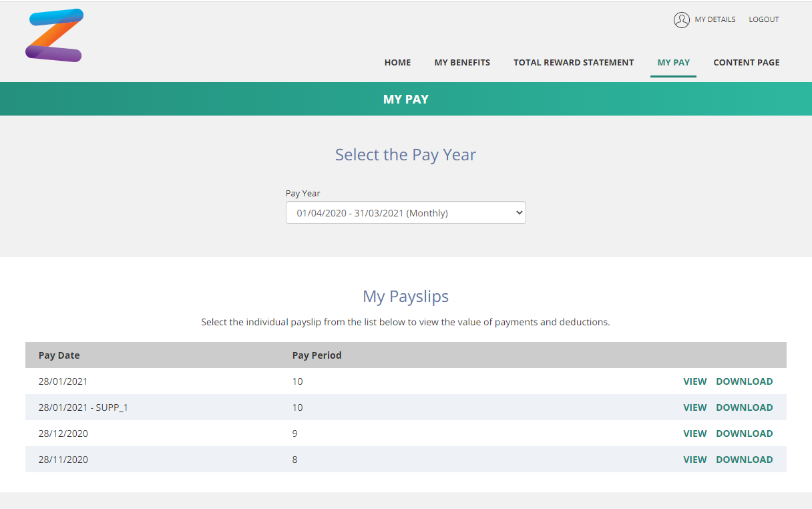View the 28/01/2021 payslip
The height and width of the screenshot is (509, 812).
(694, 381)
